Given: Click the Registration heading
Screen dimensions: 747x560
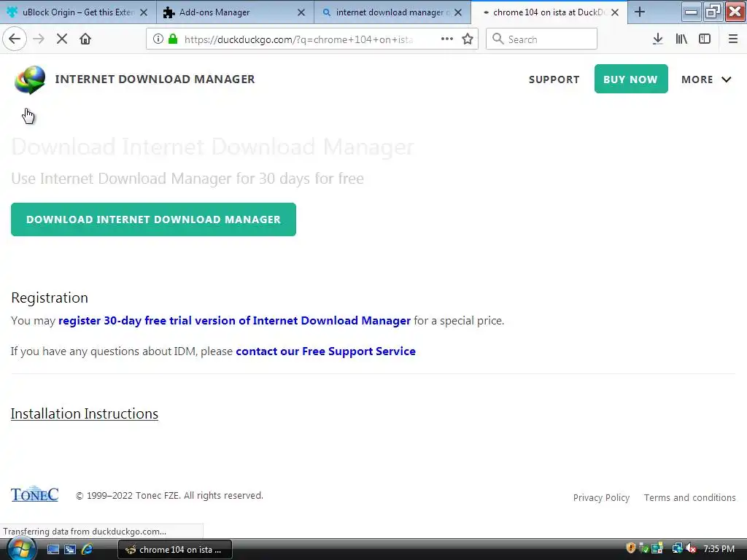Looking at the screenshot, I should click(50, 297).
